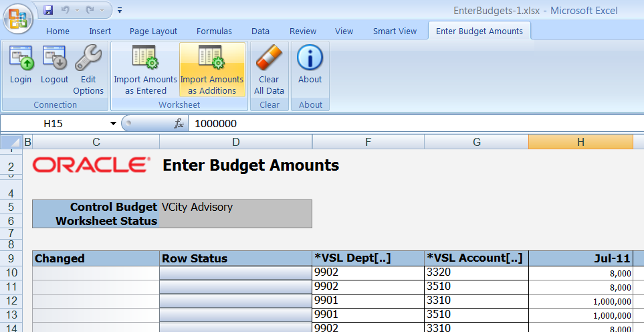Select Jul-11 amount 1,000,000 in row 12
Screen dimensions: 644x332
click(580, 301)
